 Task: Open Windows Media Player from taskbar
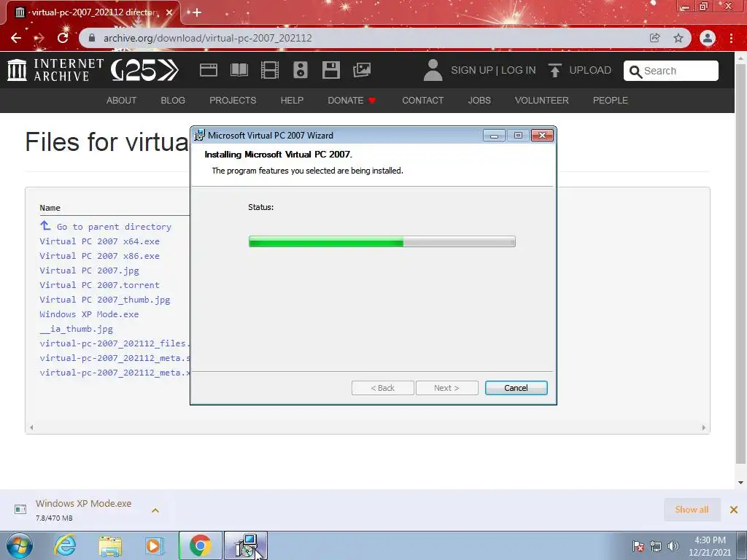155,545
